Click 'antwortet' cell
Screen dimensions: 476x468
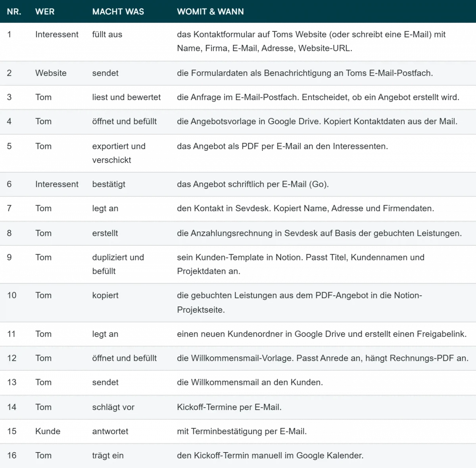coord(110,431)
